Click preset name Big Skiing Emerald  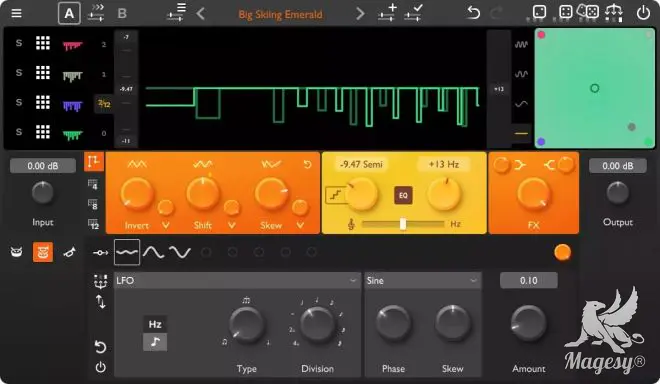(x=280, y=15)
